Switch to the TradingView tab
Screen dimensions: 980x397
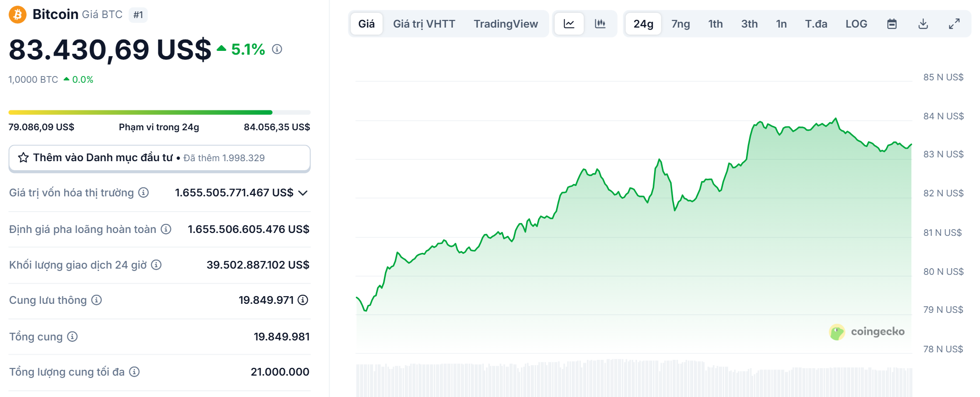click(506, 24)
